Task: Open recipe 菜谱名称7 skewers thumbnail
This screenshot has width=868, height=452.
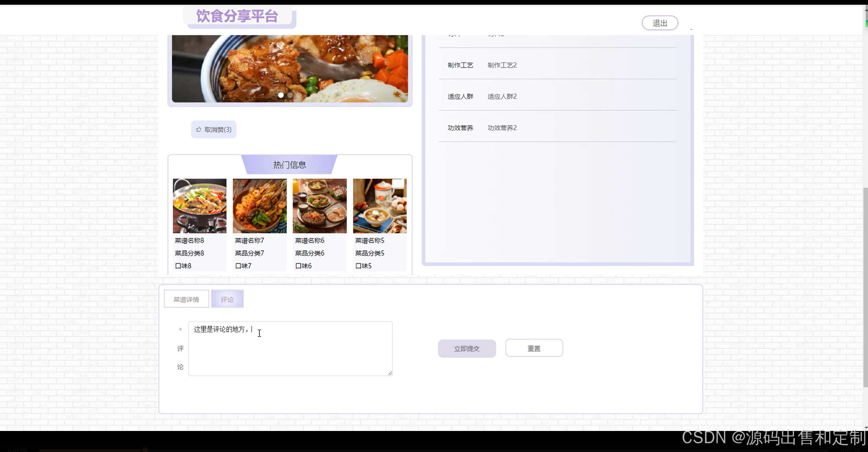Action: (x=260, y=206)
